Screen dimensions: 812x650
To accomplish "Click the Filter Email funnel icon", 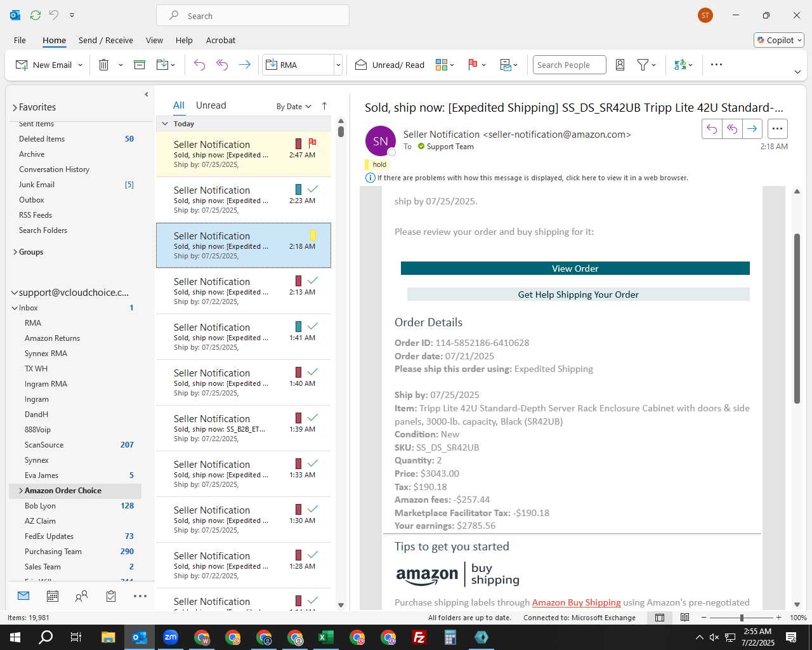I will click(x=643, y=65).
